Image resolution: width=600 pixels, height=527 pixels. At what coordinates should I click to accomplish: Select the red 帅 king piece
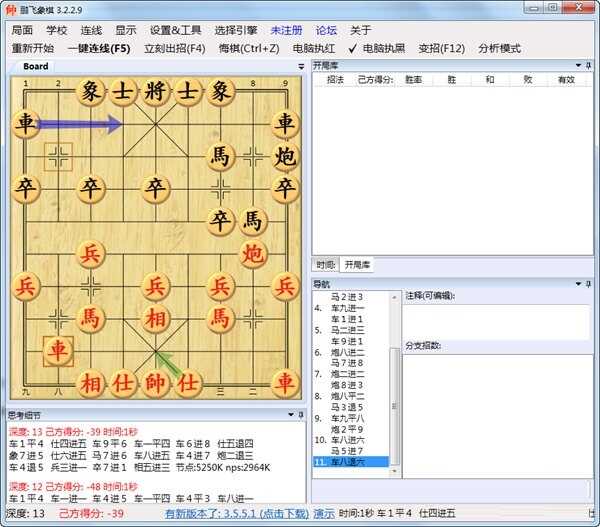(x=155, y=383)
